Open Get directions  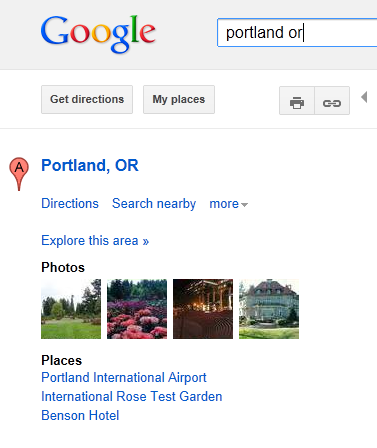(87, 99)
